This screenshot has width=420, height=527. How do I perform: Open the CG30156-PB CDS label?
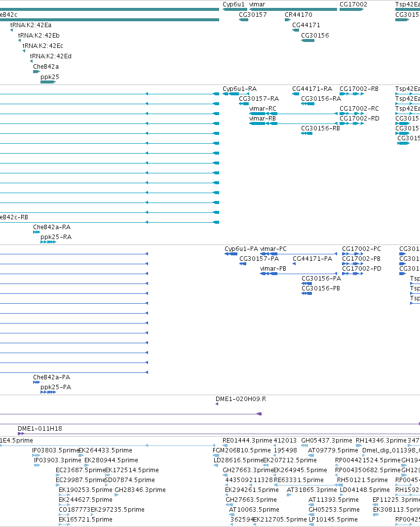pos(321,288)
